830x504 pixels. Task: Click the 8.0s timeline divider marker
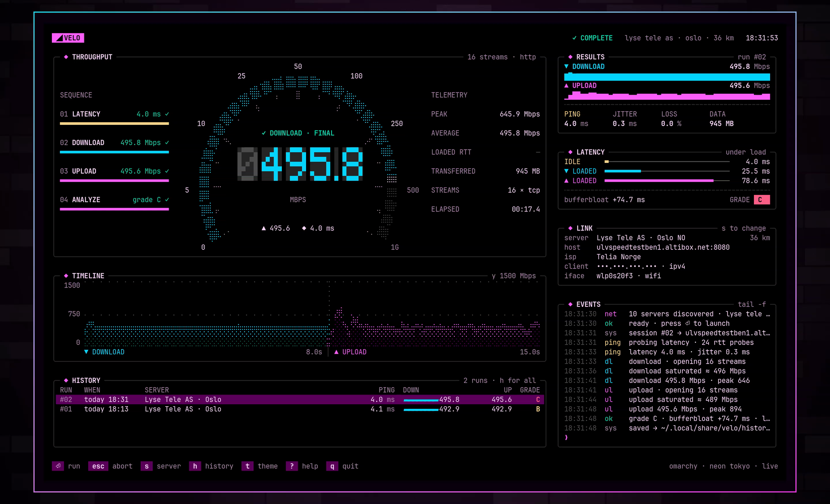[314, 352]
